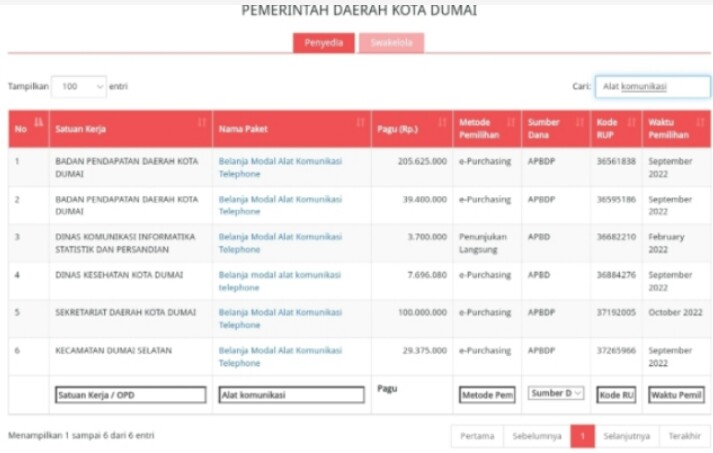Sort by Pagu (Rp.) column icon
713x453 pixels.
[442, 123]
